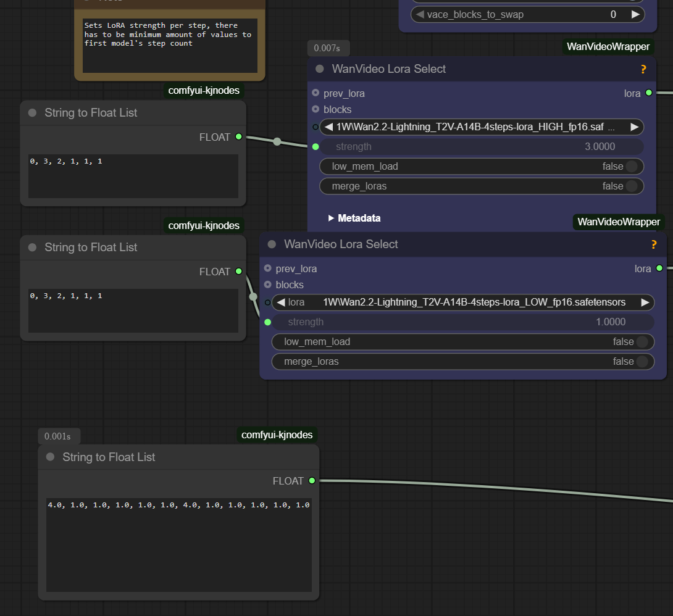Viewport: 673px width, 616px height.
Task: Click the lora output port of LOW node
Action: coord(659,268)
